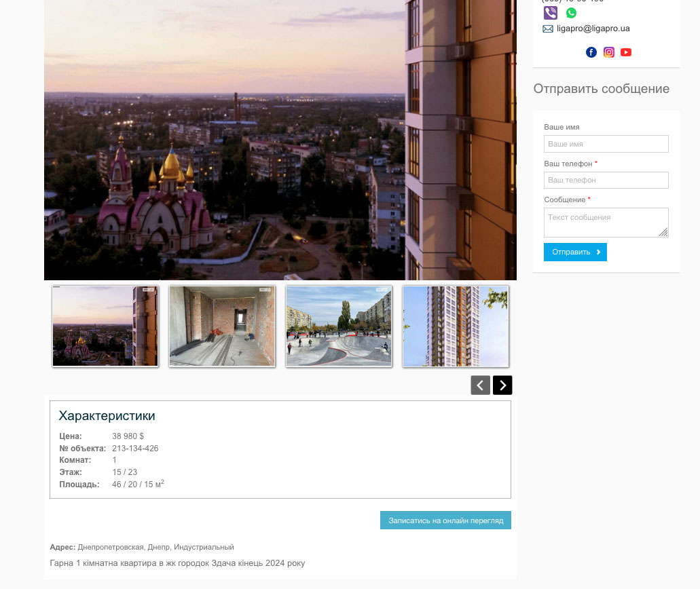Submit form with 'Отправить' button
Viewport: 700px width, 589px height.
(575, 252)
